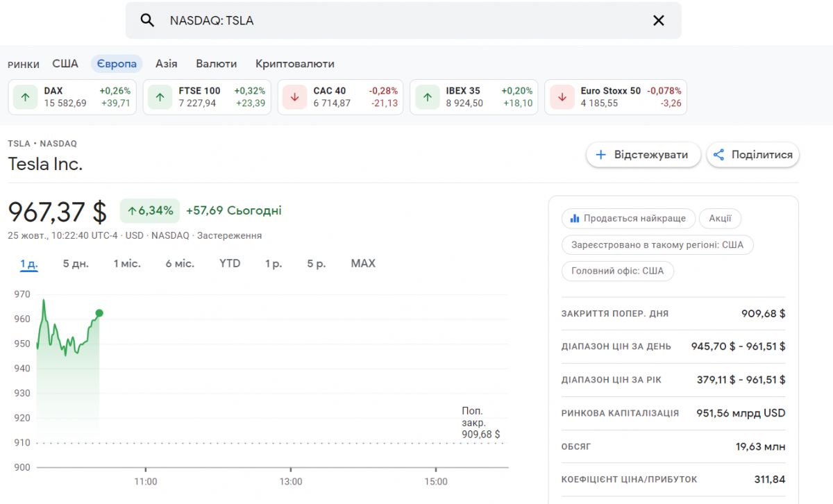Click the 11:00 time axis label
Image resolution: width=833 pixels, height=504 pixels.
click(145, 482)
